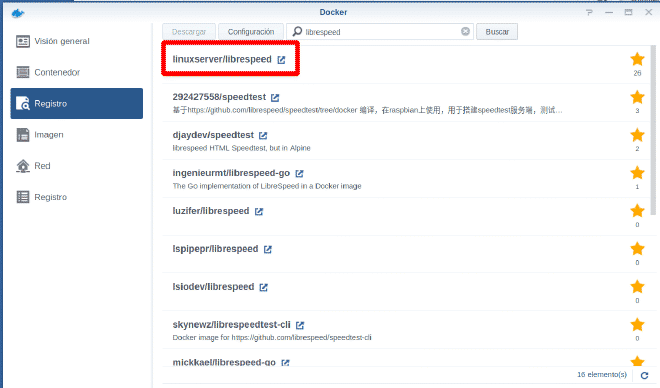Refresh the registry results list

(644, 375)
